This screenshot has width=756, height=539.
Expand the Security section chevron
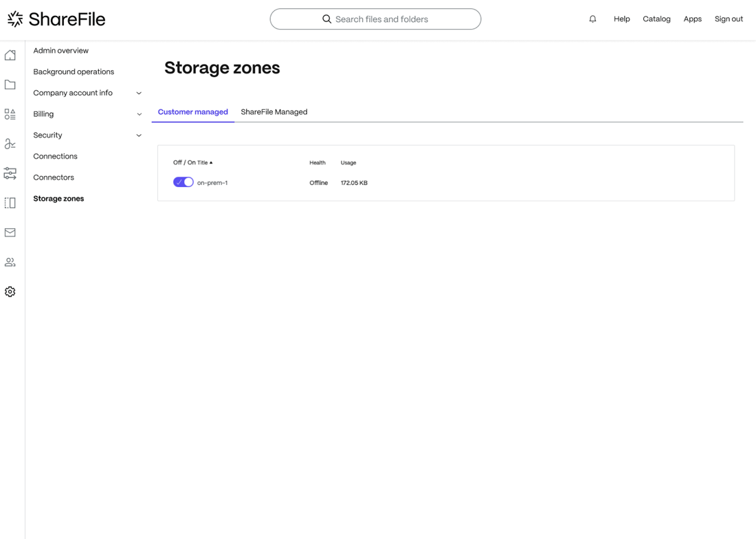tap(139, 135)
